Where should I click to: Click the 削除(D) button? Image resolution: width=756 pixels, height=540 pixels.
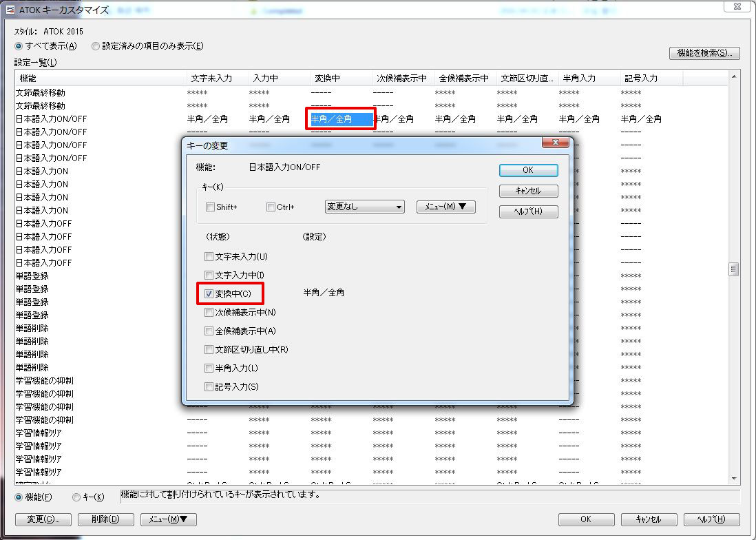[105, 519]
